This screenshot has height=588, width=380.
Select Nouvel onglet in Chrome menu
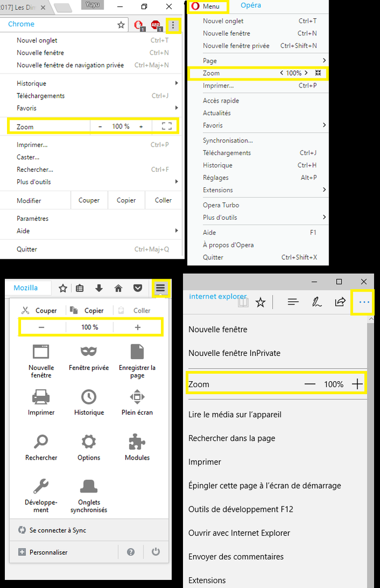[x=37, y=40]
